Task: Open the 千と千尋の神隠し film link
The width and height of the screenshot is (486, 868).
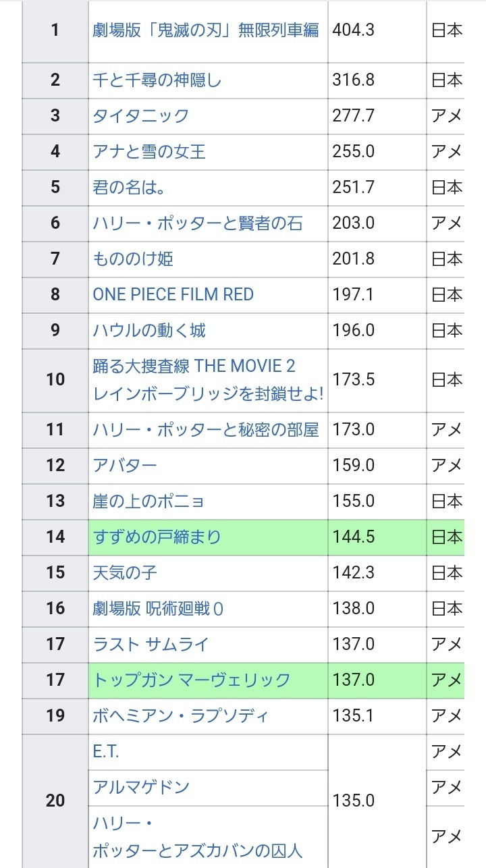Action: [157, 80]
